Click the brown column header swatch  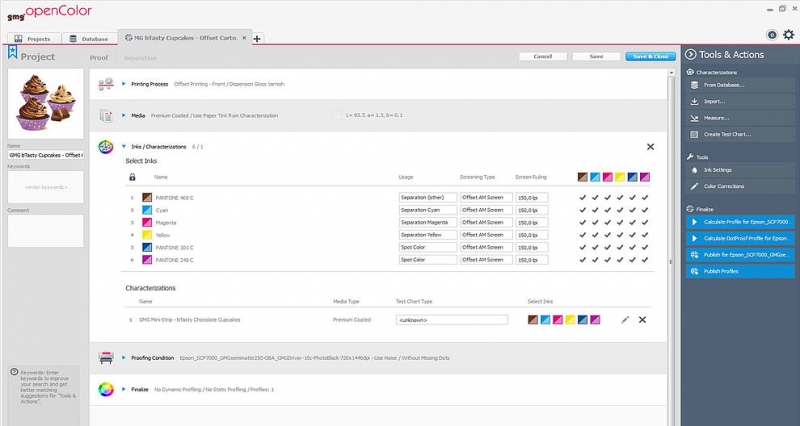[x=583, y=177]
